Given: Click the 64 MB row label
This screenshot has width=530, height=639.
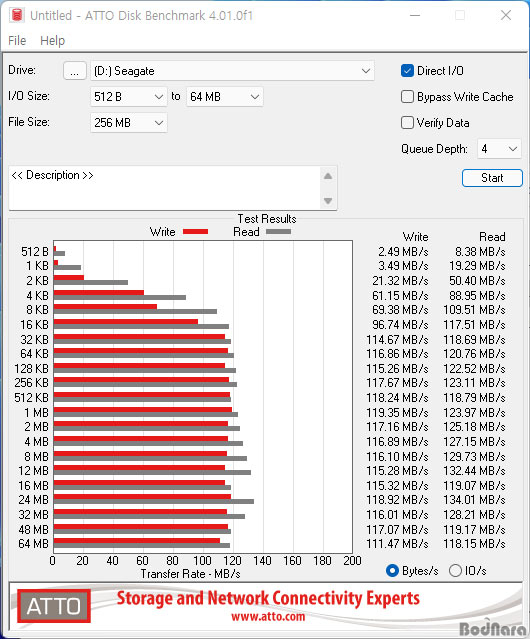Looking at the screenshot, I should point(34,544).
